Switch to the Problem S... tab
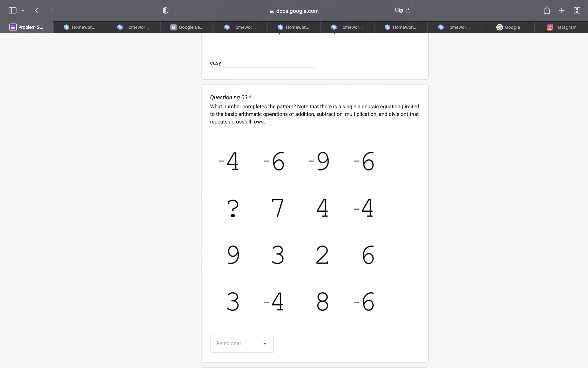 (27, 27)
